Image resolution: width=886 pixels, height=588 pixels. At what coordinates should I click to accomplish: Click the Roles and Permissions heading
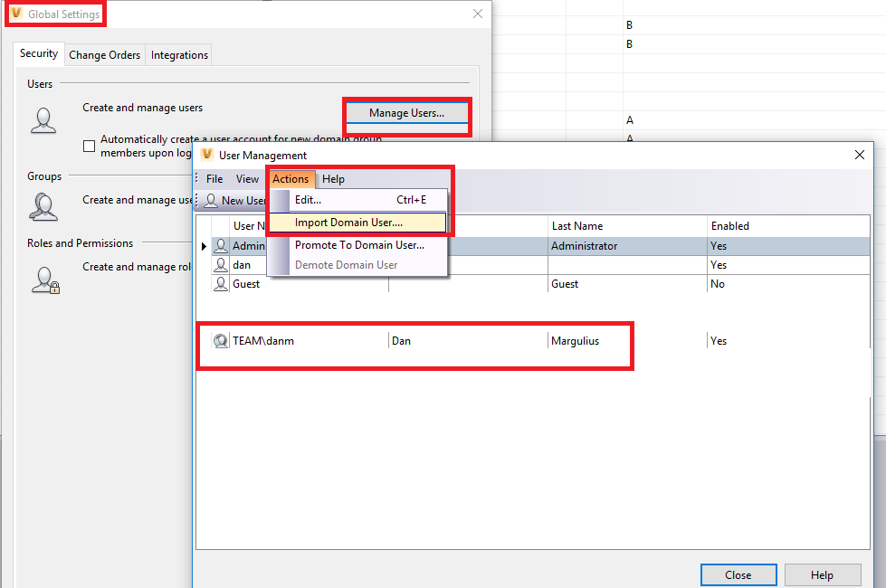81,242
